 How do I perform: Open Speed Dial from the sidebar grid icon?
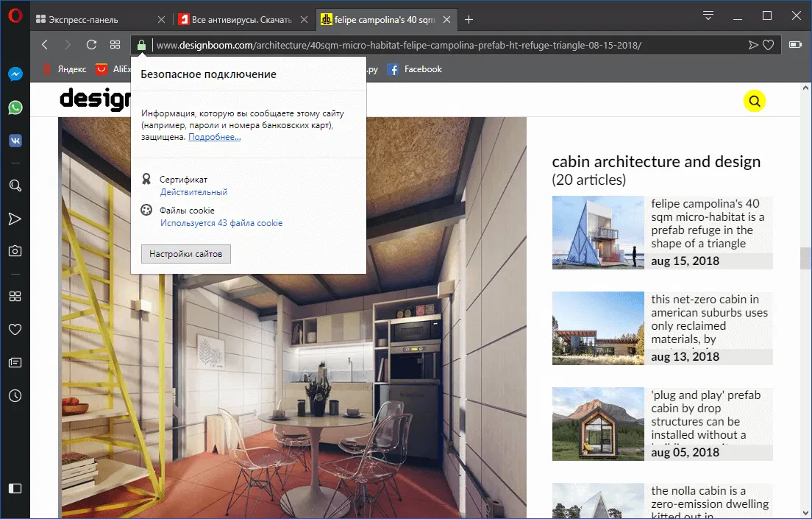coord(15,296)
